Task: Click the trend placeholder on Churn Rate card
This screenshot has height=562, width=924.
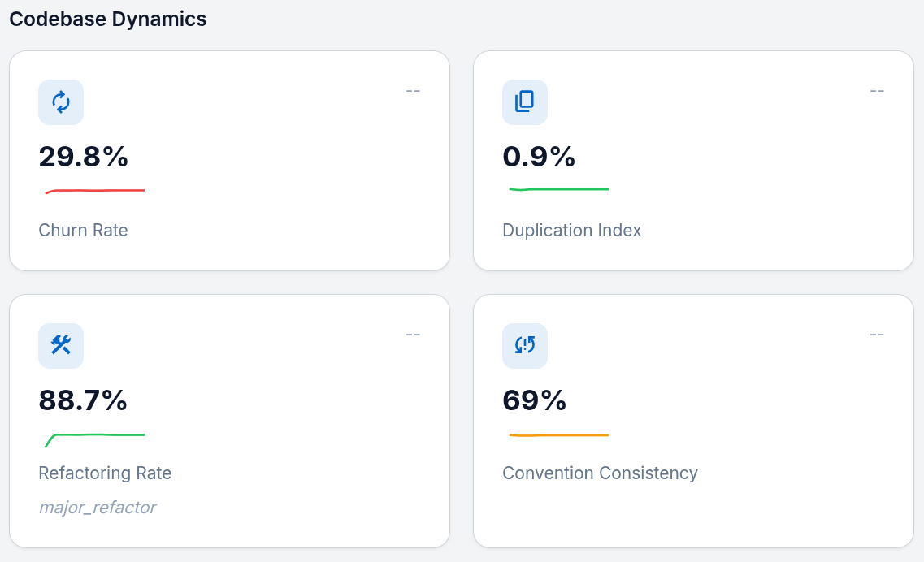Action: tap(413, 91)
